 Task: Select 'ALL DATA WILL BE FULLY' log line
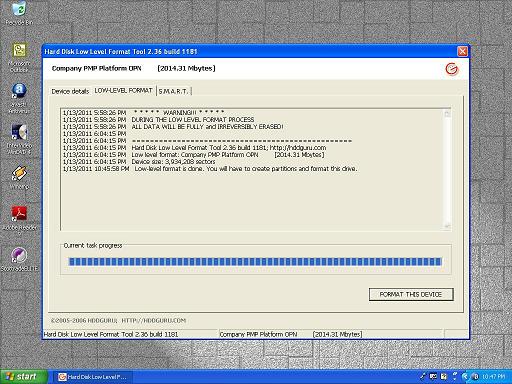[x=173, y=127]
